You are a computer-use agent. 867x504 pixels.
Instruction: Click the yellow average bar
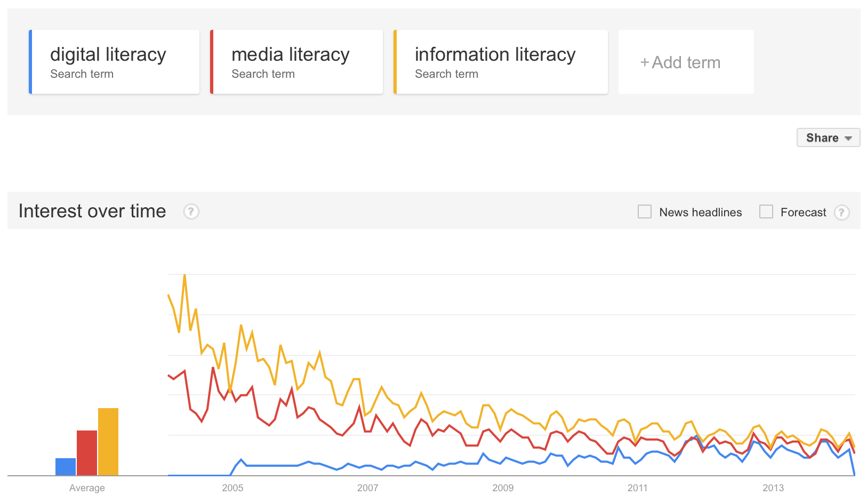[108, 442]
